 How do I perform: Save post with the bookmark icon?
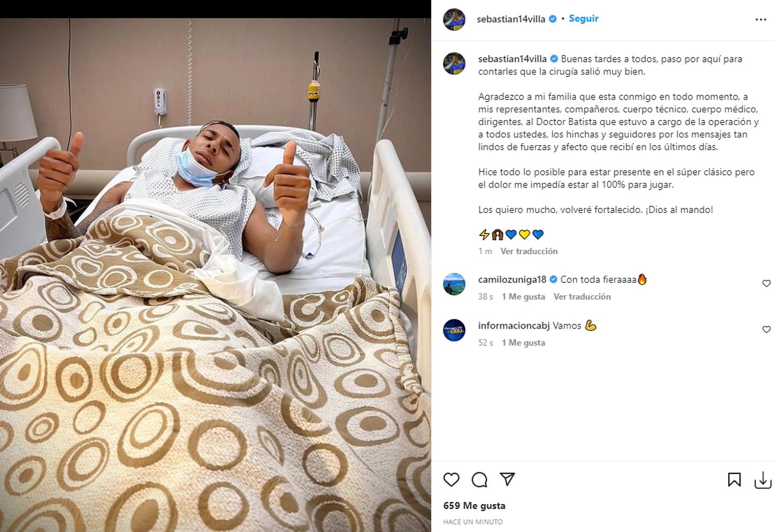[734, 480]
